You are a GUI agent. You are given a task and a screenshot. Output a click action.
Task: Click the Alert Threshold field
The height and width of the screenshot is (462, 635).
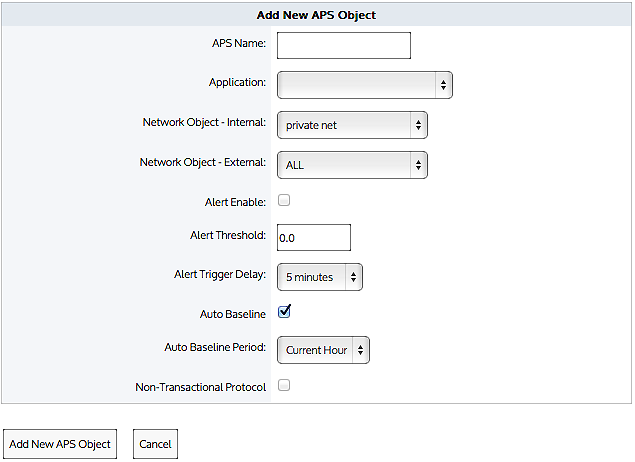[x=313, y=238]
